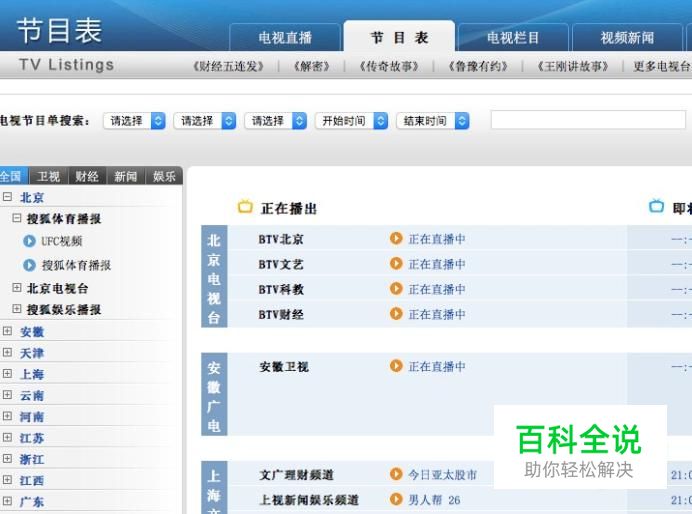Viewport: 692px width, 514px height.
Task: Collapse the 搜狐体育播报 folder node
Action: [17, 218]
